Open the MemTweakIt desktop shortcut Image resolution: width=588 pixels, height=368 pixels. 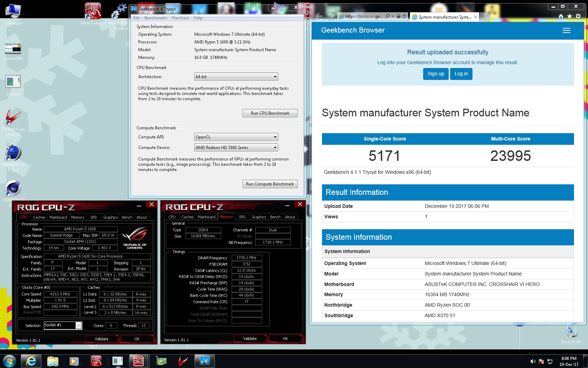(93, 14)
